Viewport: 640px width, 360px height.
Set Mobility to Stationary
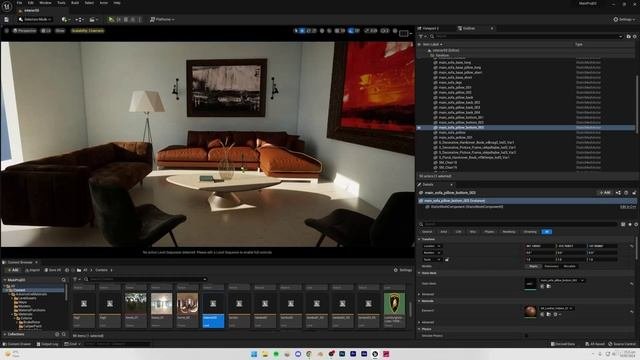(x=551, y=266)
